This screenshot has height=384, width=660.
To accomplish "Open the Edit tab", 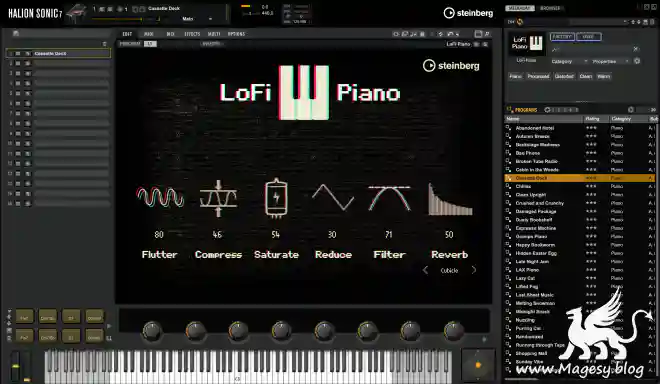I will (x=127, y=34).
